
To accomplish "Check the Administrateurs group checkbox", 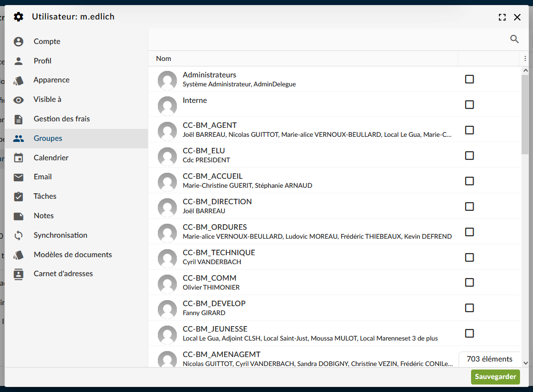I will click(469, 79).
